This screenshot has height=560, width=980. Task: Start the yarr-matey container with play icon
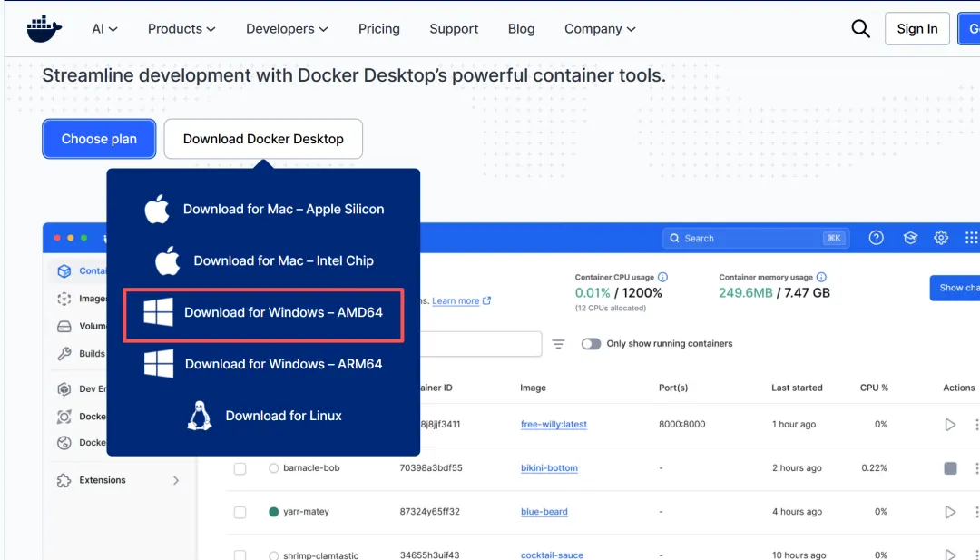point(950,512)
